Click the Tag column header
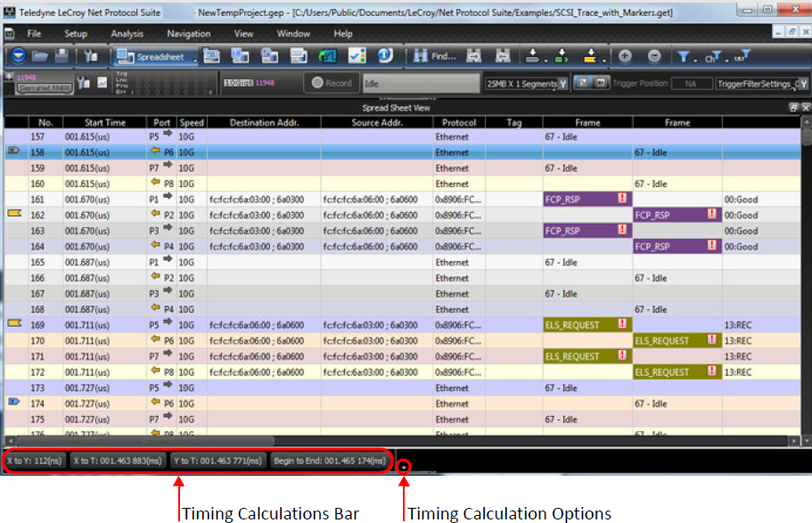 [513, 123]
